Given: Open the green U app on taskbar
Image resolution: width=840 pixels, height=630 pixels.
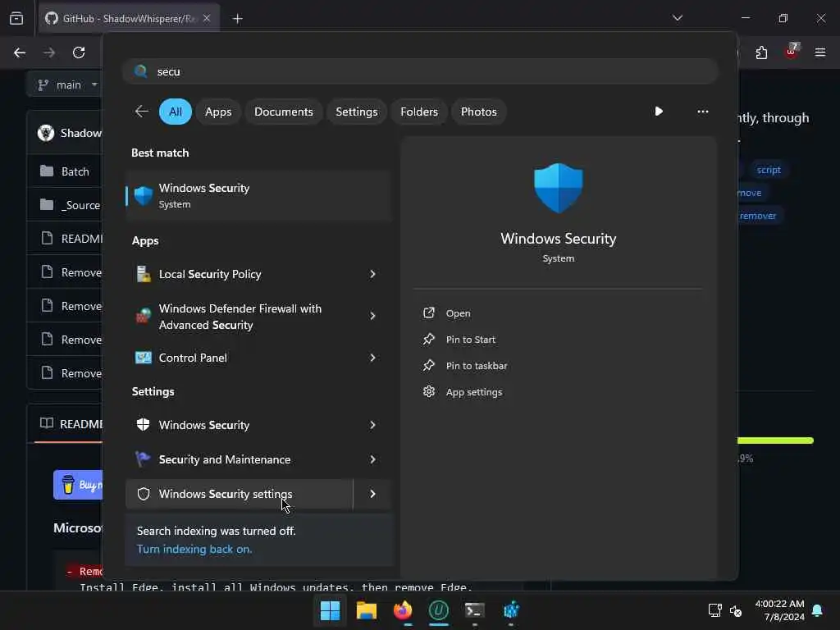Looking at the screenshot, I should point(439,610).
